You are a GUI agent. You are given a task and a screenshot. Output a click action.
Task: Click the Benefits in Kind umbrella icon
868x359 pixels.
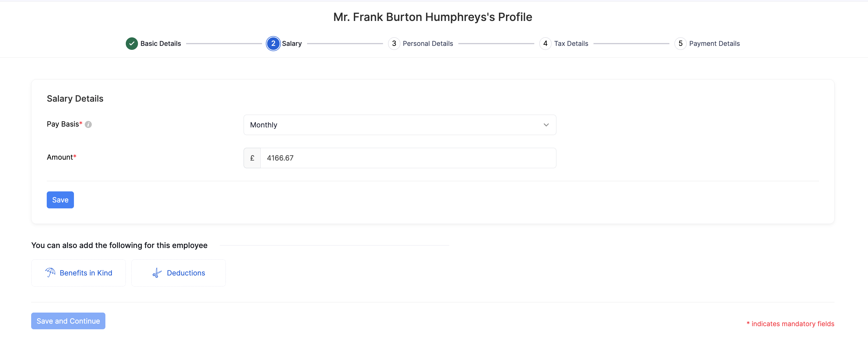point(50,272)
